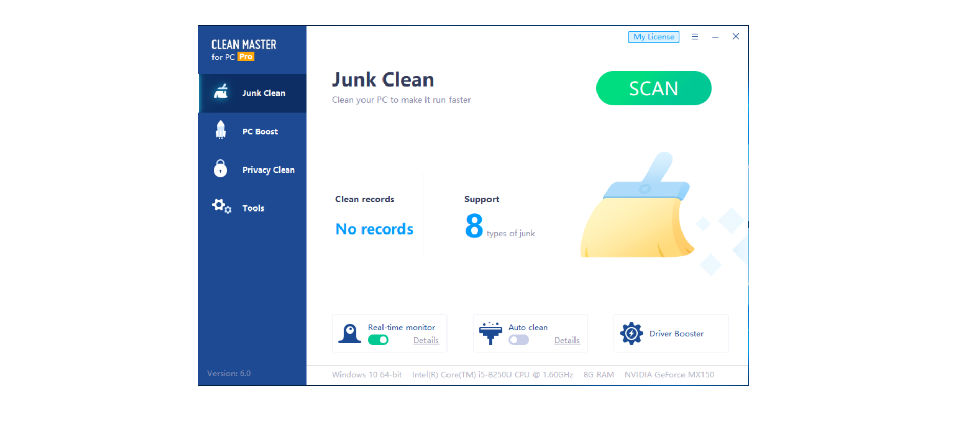Click the PC Boost rocket icon
This screenshot has height=423, width=980.
[221, 130]
